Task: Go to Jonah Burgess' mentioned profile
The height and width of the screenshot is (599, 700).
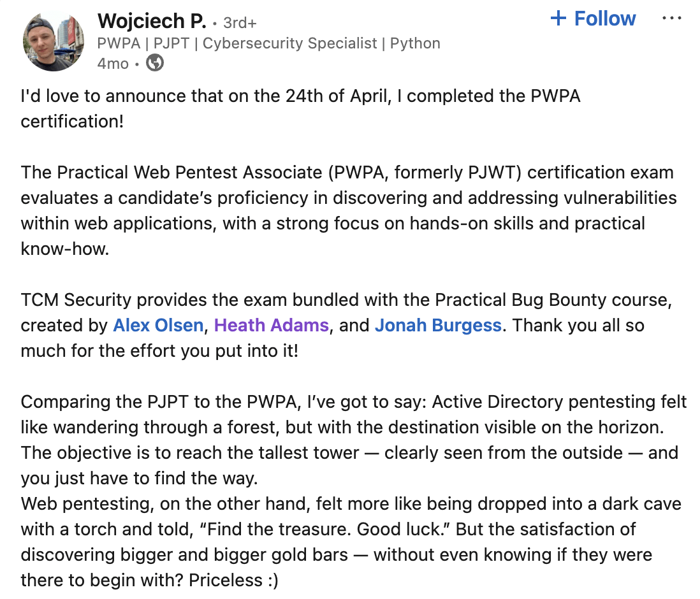Action: tap(438, 326)
